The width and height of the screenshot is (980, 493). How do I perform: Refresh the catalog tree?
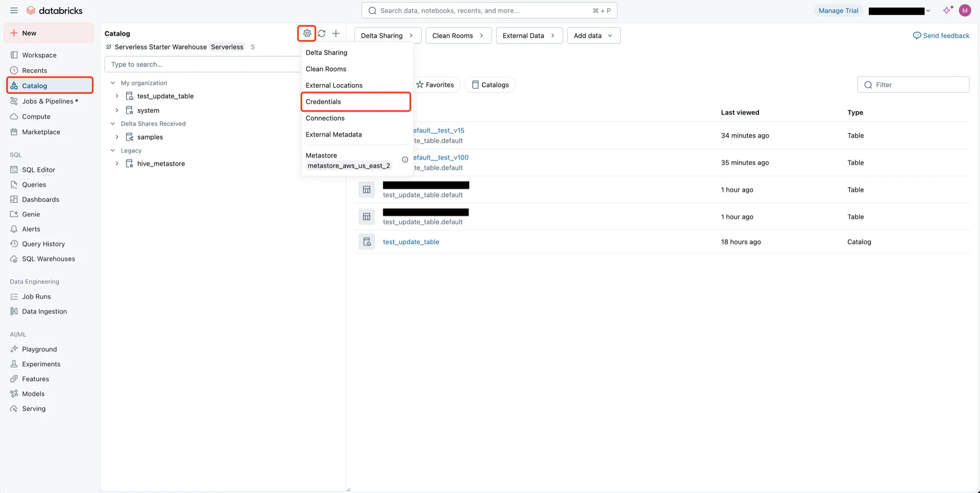click(x=322, y=33)
